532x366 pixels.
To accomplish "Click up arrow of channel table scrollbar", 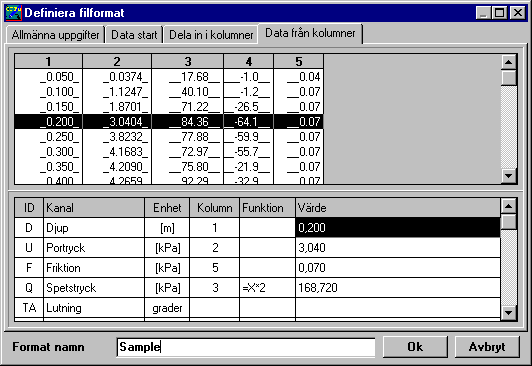I will (x=508, y=206).
